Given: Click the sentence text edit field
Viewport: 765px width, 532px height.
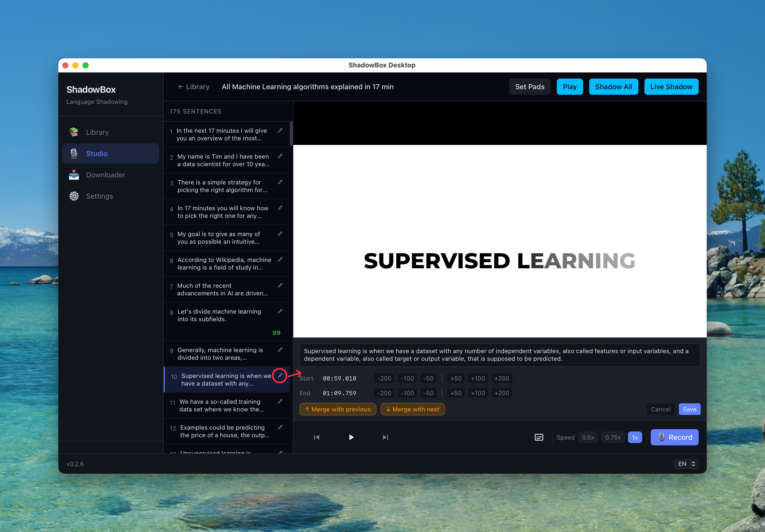Looking at the screenshot, I should point(500,355).
